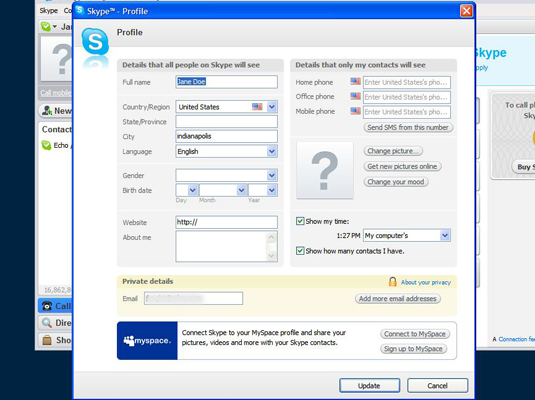
Task: Click the State/Province field
Action: click(227, 122)
